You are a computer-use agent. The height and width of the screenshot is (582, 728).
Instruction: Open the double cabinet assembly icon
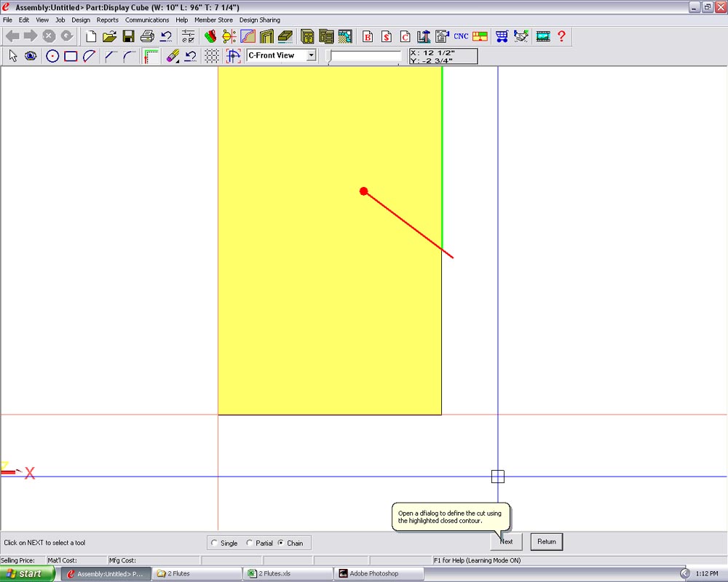(x=326, y=36)
